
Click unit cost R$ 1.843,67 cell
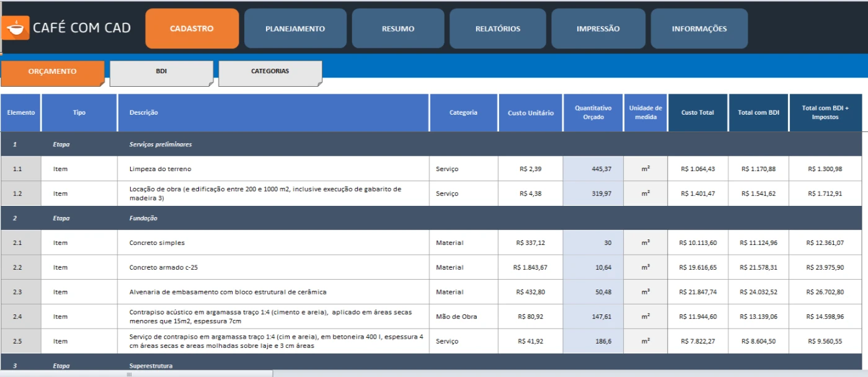coord(530,268)
